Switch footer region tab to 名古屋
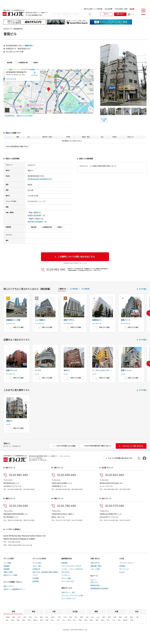This screenshot has width=150, height=644. click(75, 612)
